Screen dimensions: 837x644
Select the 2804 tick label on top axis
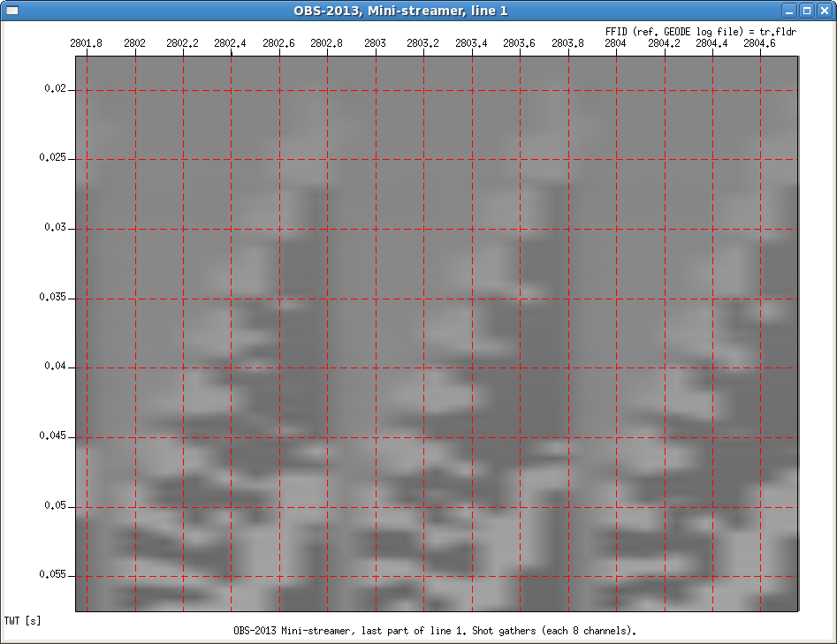616,43
